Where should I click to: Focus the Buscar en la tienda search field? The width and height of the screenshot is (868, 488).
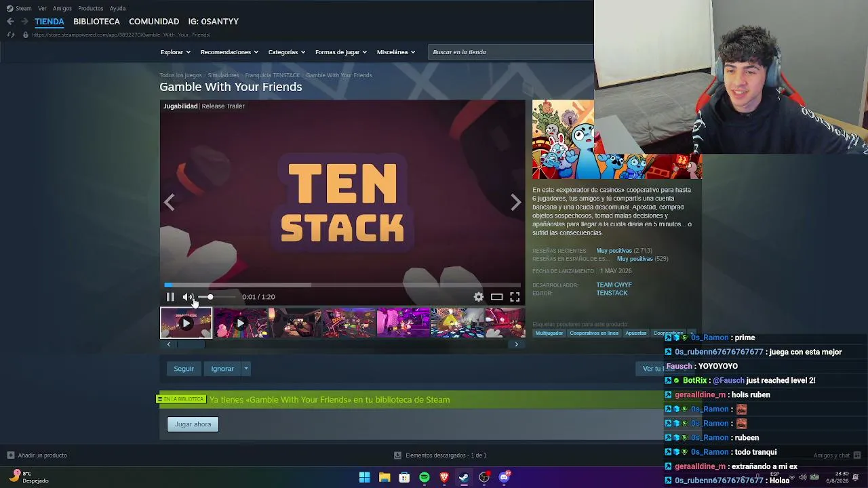tap(511, 52)
